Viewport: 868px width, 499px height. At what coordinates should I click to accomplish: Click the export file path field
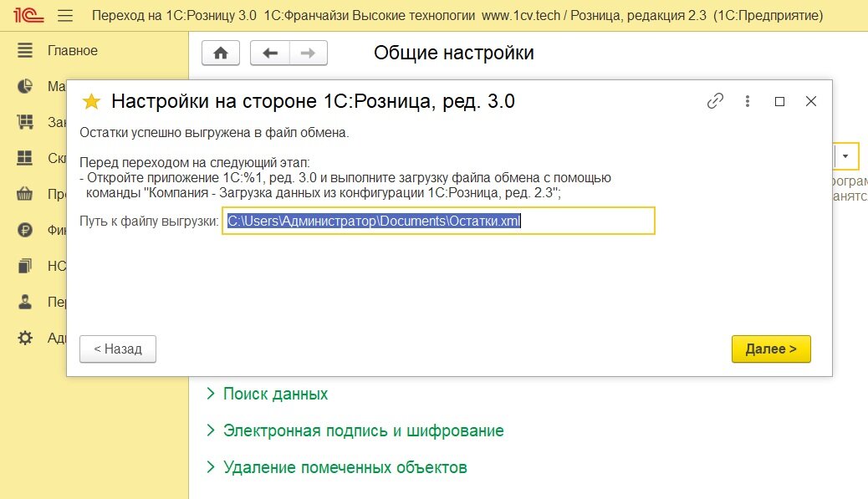click(438, 221)
